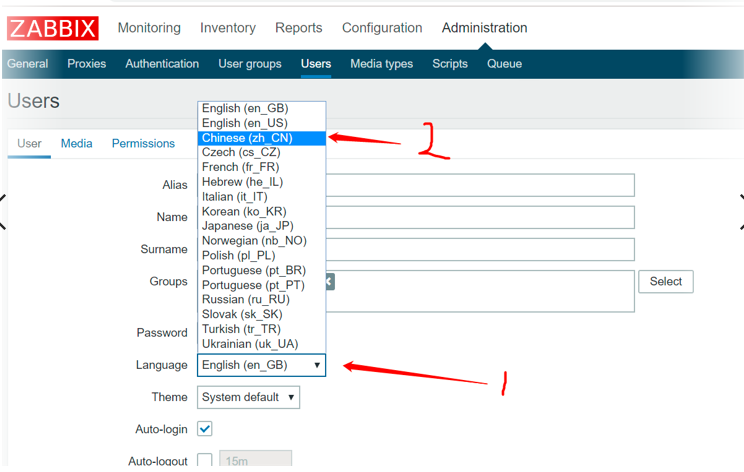Click the Auto-logout 15m field
Image resolution: width=744 pixels, height=472 pixels.
[255, 459]
